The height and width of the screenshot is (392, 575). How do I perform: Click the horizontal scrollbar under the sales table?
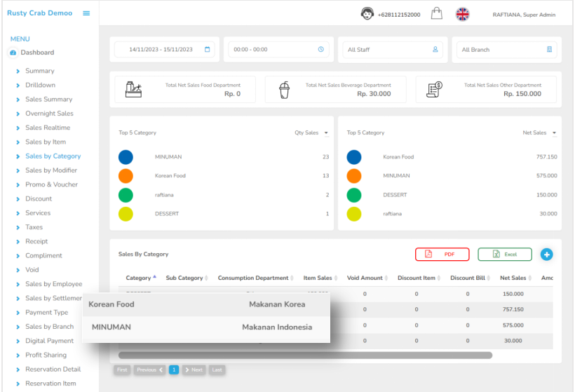[x=305, y=355]
